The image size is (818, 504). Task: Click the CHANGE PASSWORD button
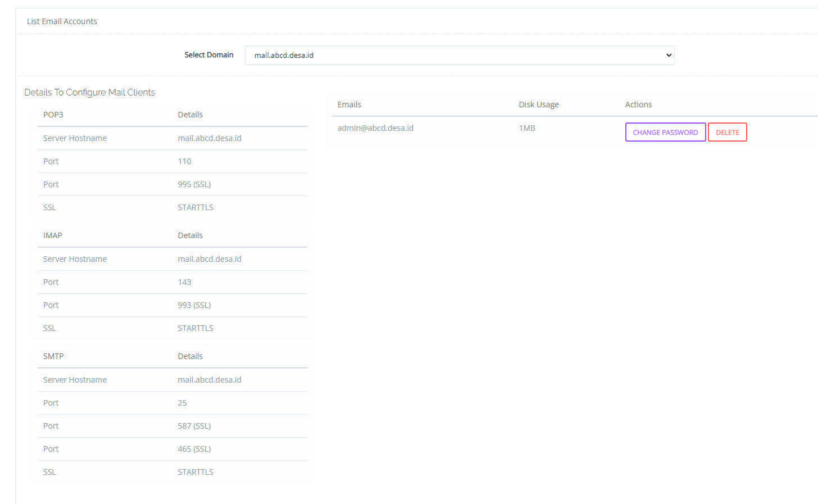[x=665, y=132]
